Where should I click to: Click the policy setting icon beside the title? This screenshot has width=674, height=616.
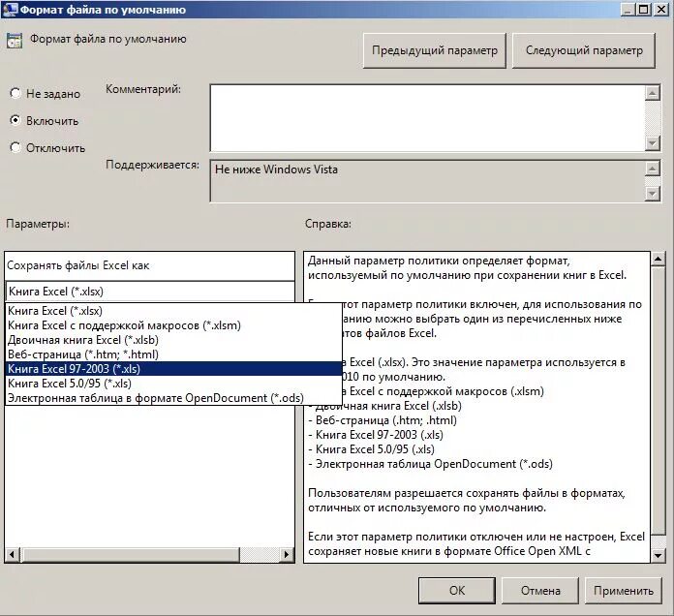tap(15, 40)
